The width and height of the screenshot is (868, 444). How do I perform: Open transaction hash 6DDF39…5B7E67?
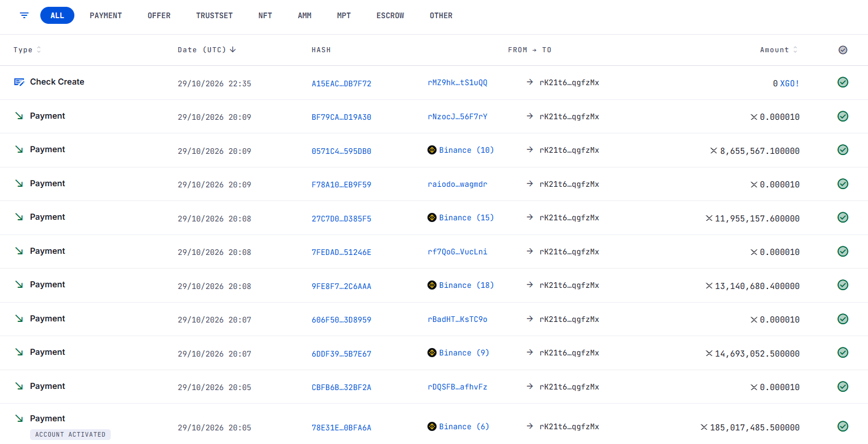341,354
